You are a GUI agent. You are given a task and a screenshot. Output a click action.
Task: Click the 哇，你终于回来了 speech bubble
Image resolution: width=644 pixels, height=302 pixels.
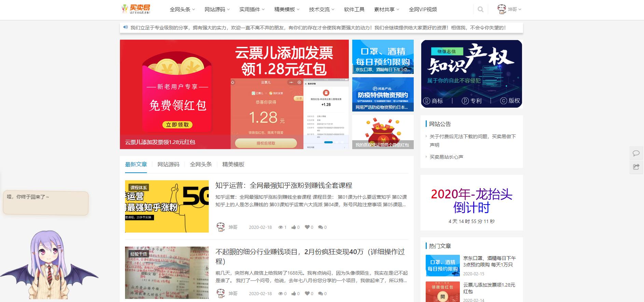pyautogui.click(x=46, y=203)
